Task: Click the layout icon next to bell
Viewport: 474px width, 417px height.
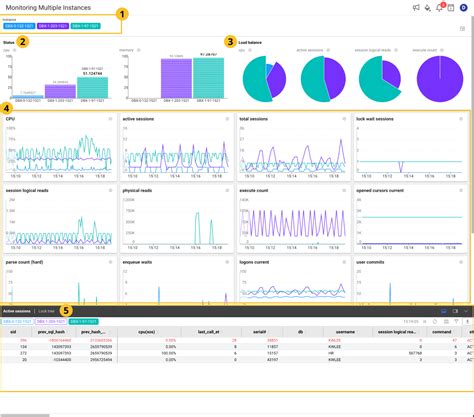Action: [x=451, y=8]
